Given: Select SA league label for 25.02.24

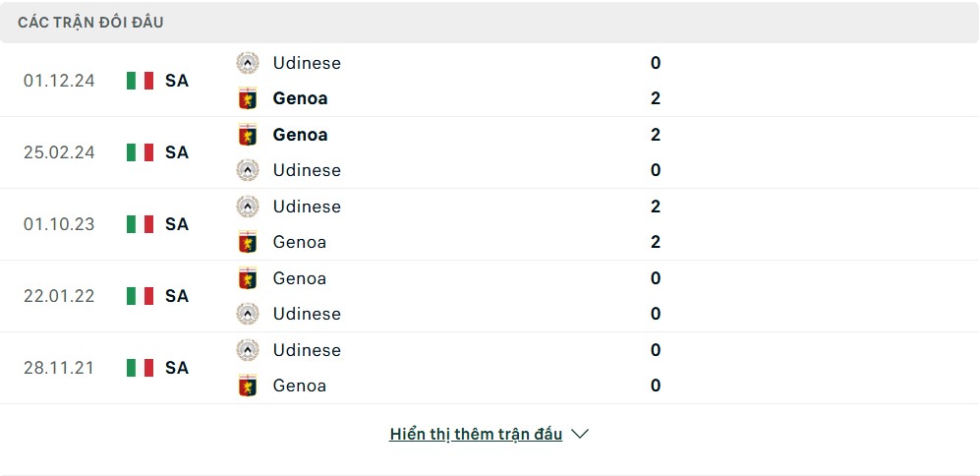Looking at the screenshot, I should pos(177,152).
